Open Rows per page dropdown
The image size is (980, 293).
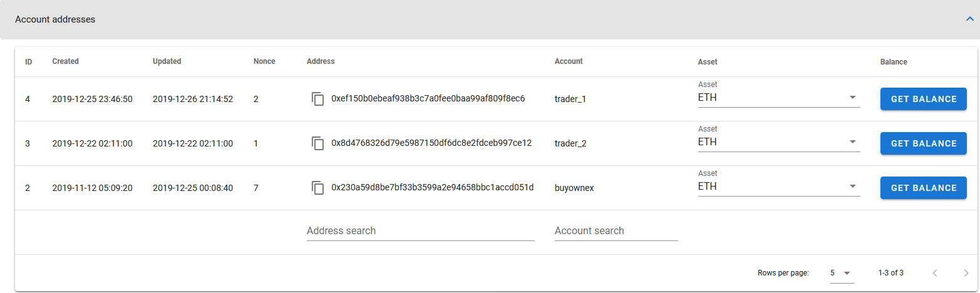tap(842, 273)
